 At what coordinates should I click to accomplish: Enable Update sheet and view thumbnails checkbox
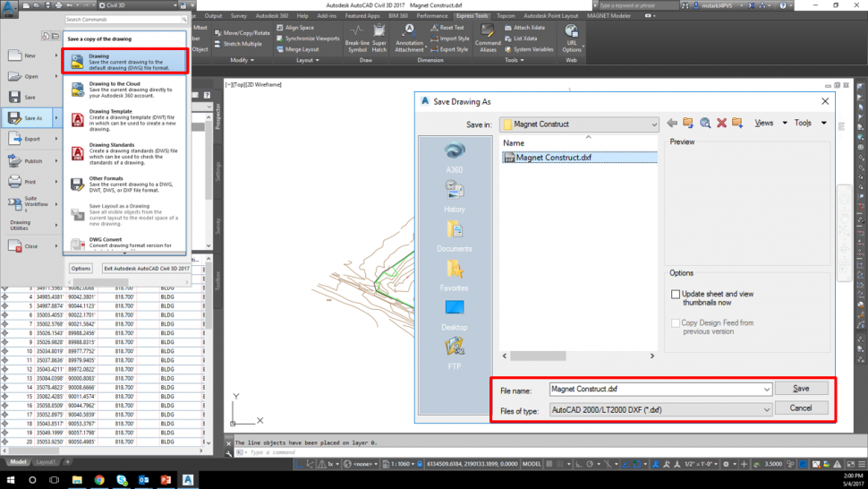point(676,294)
